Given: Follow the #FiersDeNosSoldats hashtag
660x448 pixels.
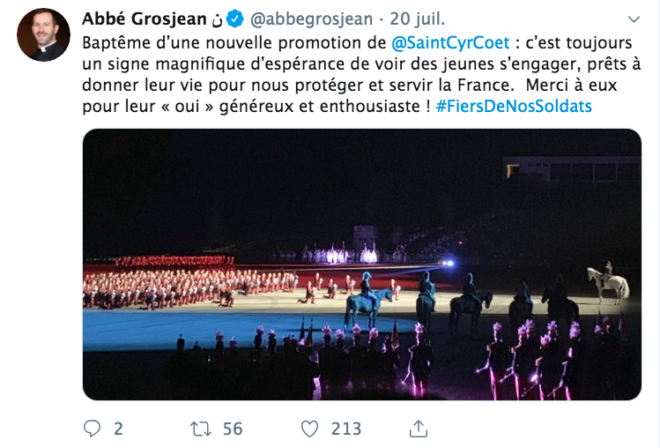Looking at the screenshot, I should [514, 106].
